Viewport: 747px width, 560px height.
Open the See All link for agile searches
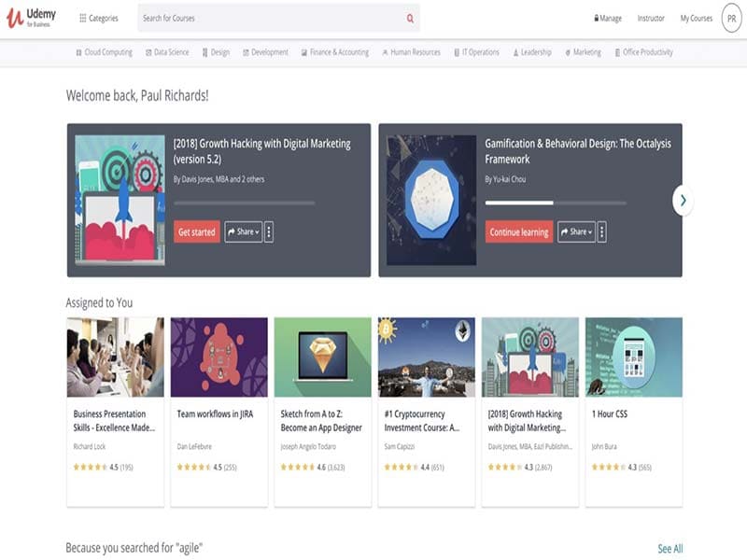669,548
